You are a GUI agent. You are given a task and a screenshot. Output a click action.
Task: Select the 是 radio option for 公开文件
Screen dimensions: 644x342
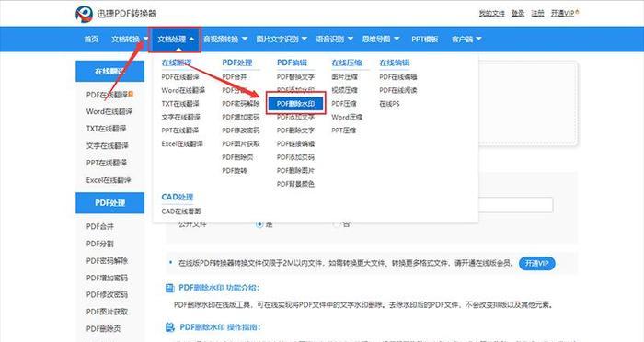click(259, 224)
